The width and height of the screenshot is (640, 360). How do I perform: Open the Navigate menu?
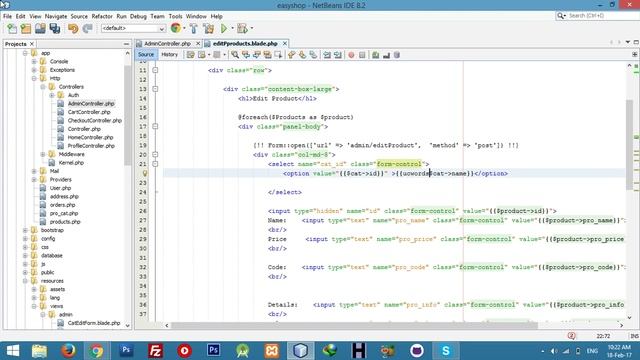(x=56, y=16)
